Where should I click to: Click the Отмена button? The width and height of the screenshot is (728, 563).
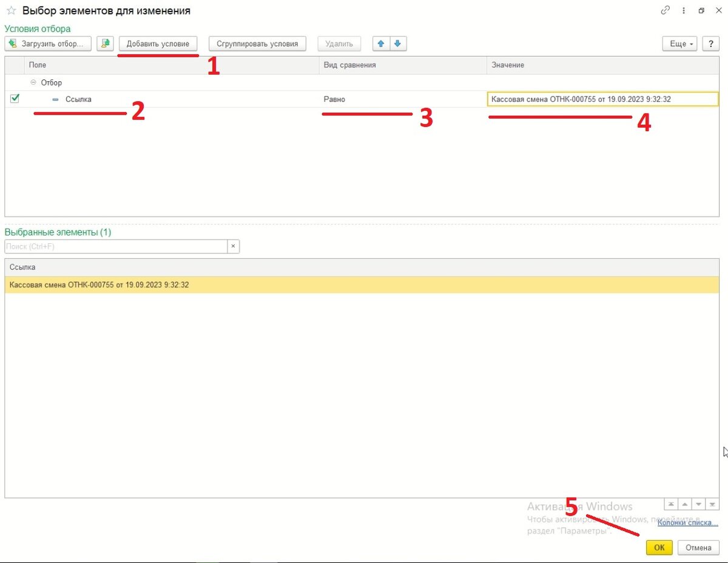point(698,547)
